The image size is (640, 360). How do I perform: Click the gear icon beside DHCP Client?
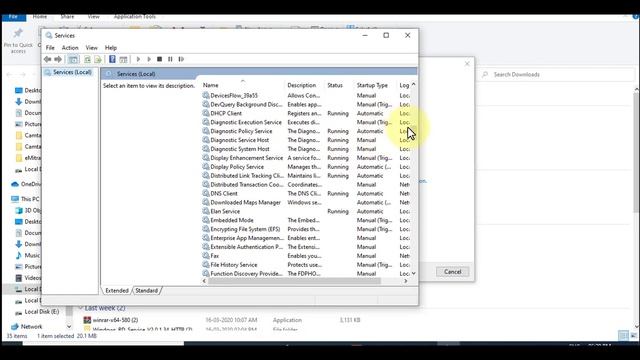206,113
